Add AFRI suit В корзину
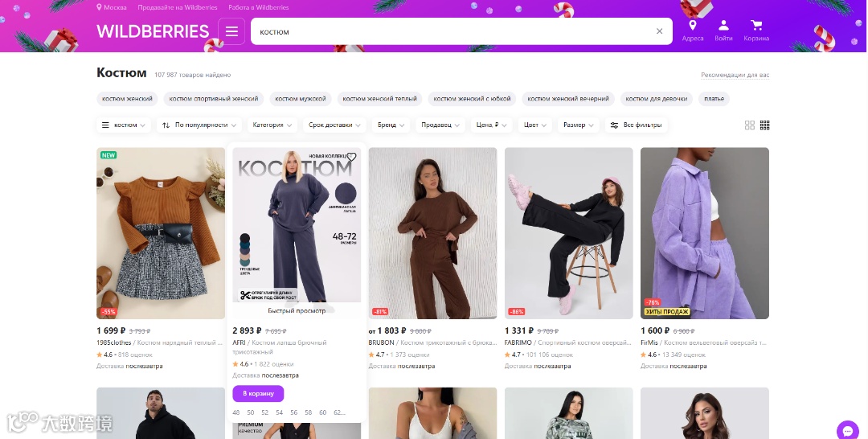This screenshot has height=439, width=868. [258, 394]
